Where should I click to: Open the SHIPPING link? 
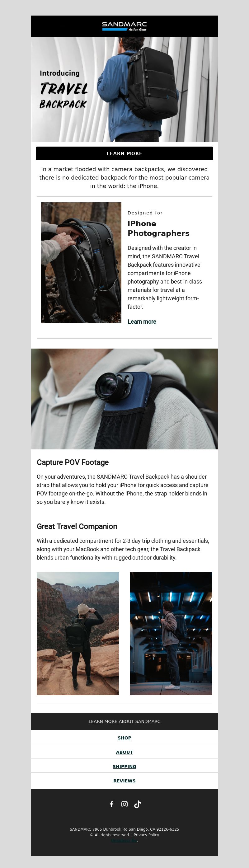tap(124, 766)
